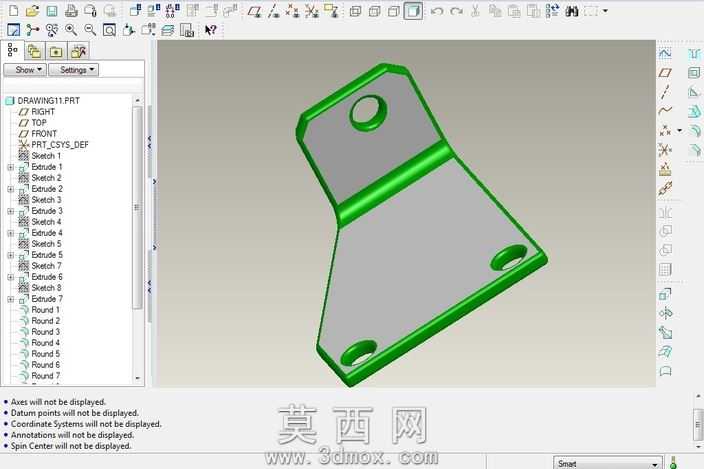Click the Redo arrow

pyautogui.click(x=456, y=11)
